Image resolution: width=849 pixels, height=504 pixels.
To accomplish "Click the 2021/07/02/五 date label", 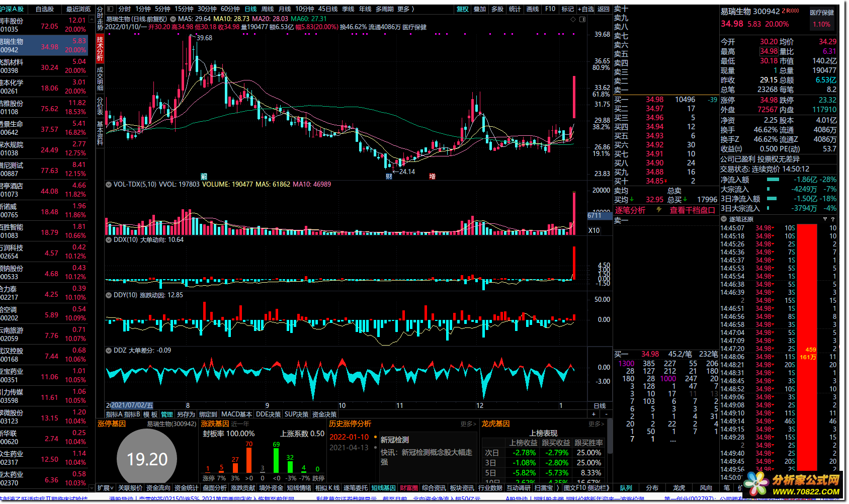I will click(132, 405).
